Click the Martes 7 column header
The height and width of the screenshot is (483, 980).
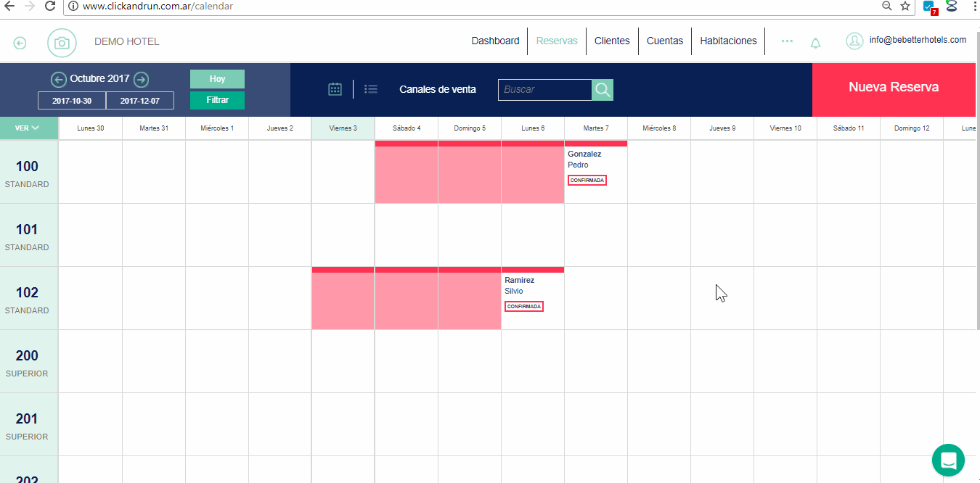click(x=596, y=128)
